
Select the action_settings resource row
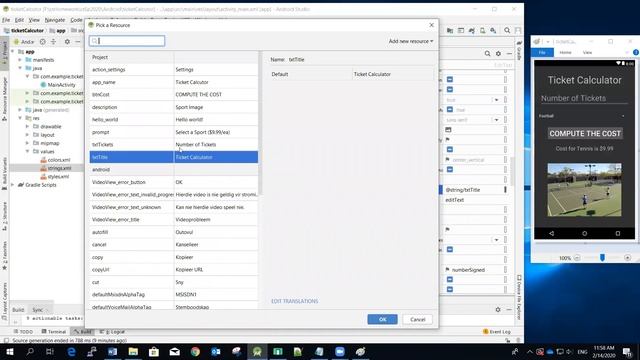(x=174, y=70)
